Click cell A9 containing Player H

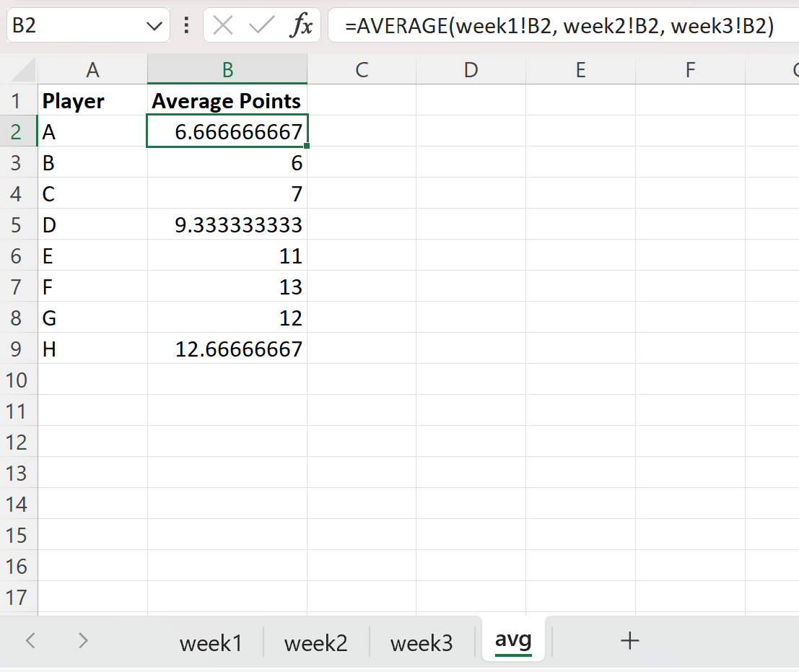click(x=92, y=349)
